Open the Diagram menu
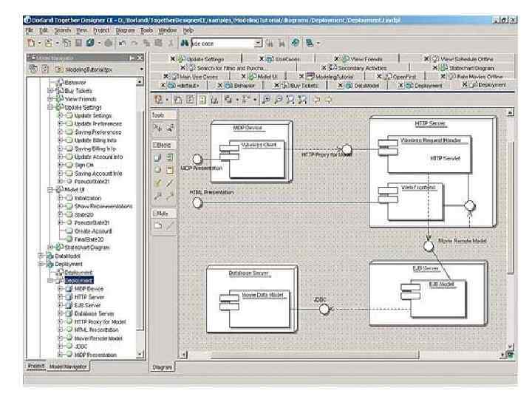Image resolution: width=532 pixels, height=399 pixels. [x=125, y=30]
